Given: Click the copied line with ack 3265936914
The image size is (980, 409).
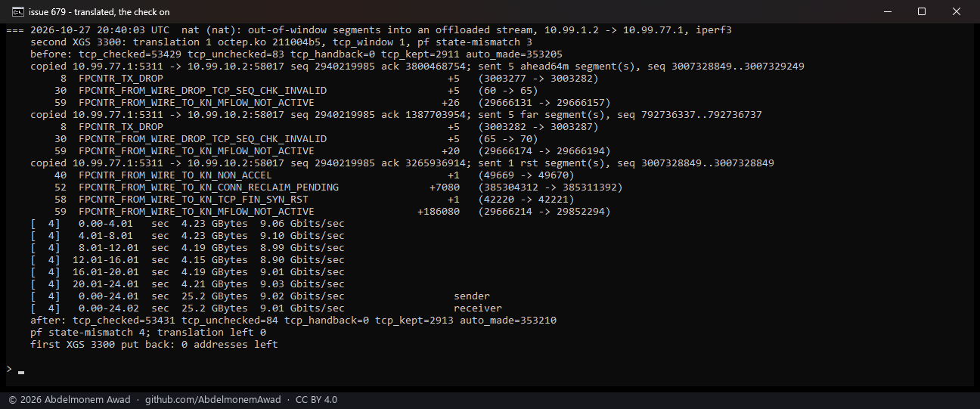Looking at the screenshot, I should point(402,163).
